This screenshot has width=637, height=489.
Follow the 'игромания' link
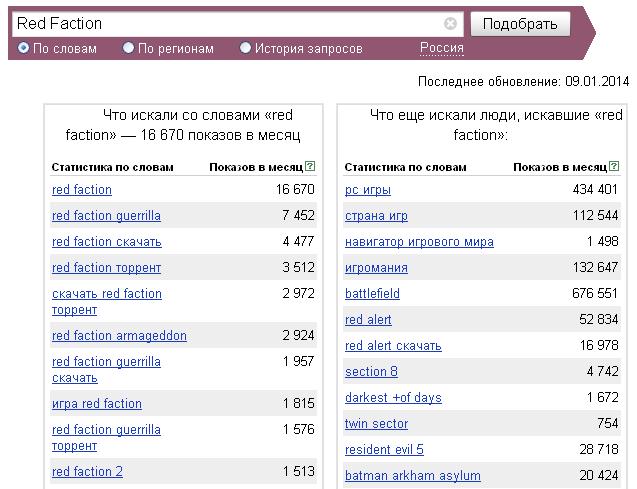[x=376, y=268]
